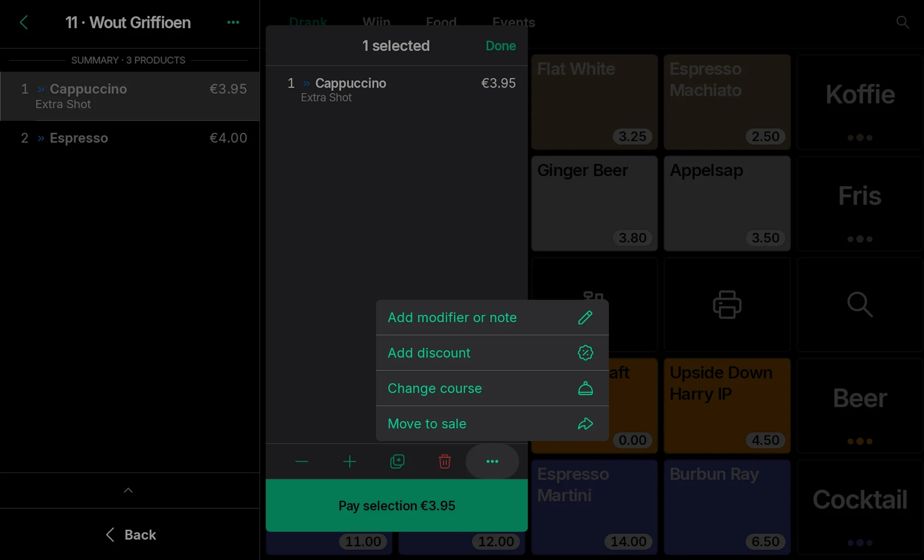Tap the grid search tile near Fris
Screen dimensions: 924x560
[859, 304]
